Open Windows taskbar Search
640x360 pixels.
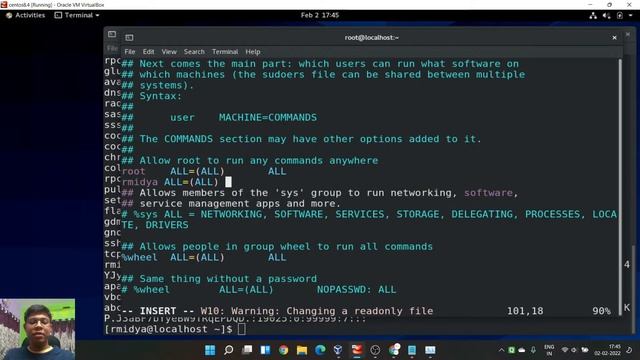click(x=229, y=350)
